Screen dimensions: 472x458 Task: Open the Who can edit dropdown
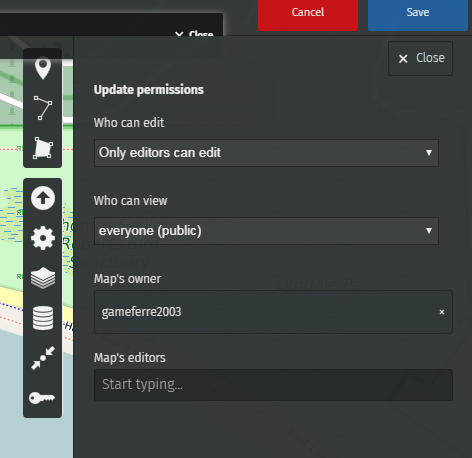pyautogui.click(x=266, y=153)
